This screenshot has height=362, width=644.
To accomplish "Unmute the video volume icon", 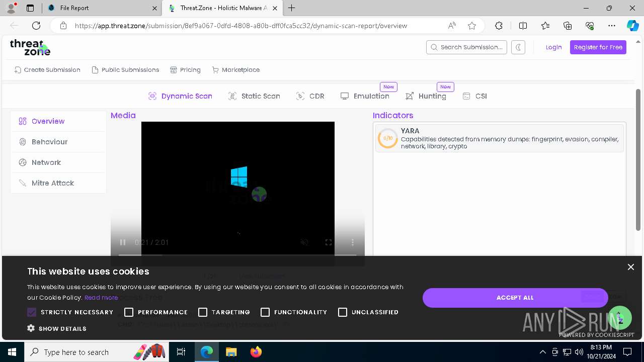I will [304, 242].
